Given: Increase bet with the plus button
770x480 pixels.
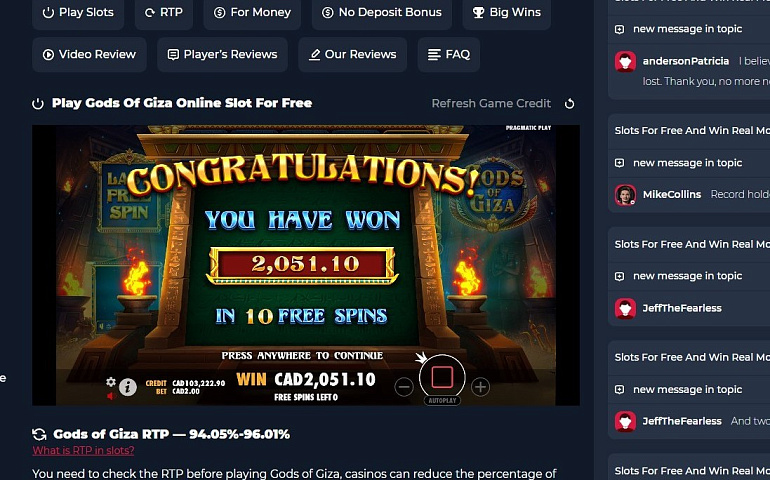Looking at the screenshot, I should (480, 387).
